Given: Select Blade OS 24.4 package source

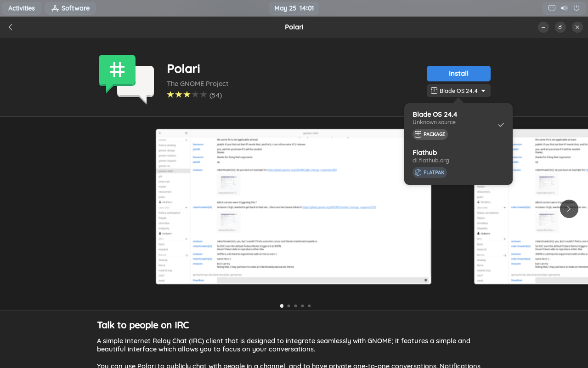Looking at the screenshot, I should tap(458, 126).
